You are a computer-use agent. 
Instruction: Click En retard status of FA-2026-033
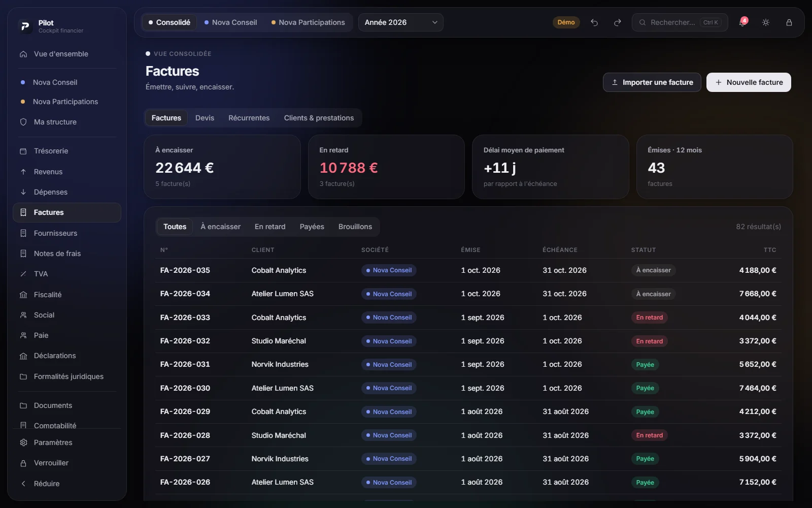(649, 317)
